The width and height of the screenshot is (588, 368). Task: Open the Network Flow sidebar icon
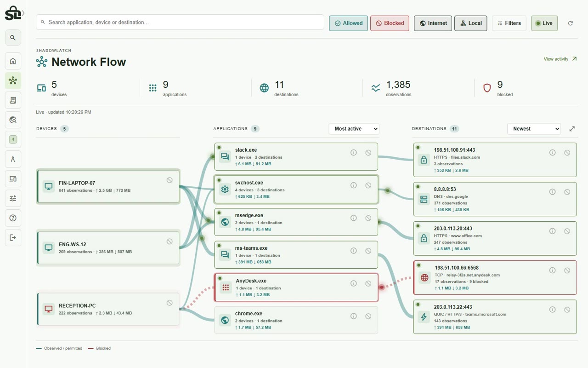pyautogui.click(x=13, y=80)
